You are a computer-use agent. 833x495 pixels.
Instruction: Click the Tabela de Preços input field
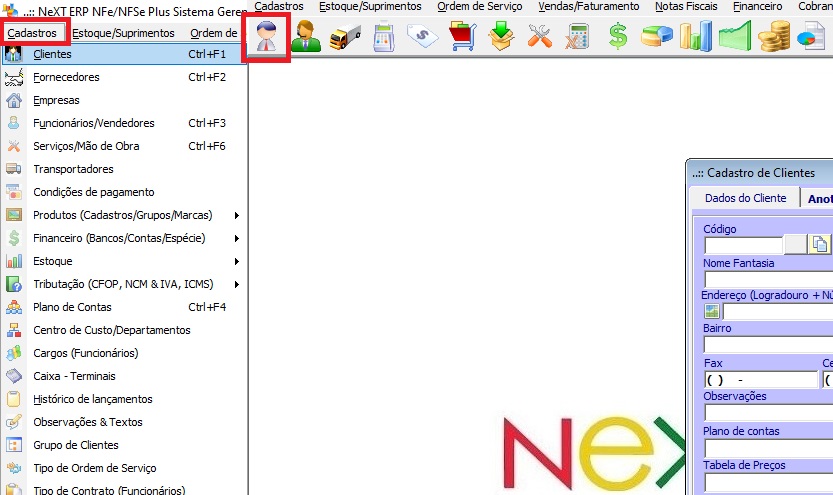(768, 482)
